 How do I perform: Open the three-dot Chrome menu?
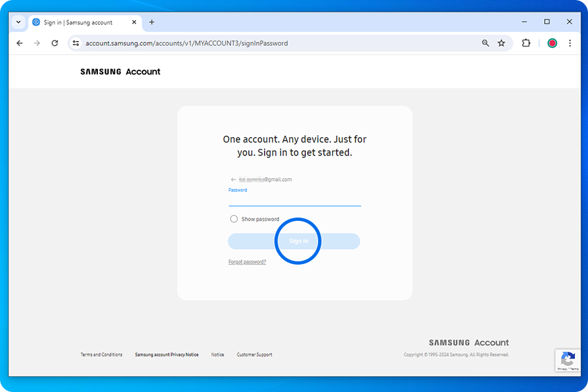(570, 42)
